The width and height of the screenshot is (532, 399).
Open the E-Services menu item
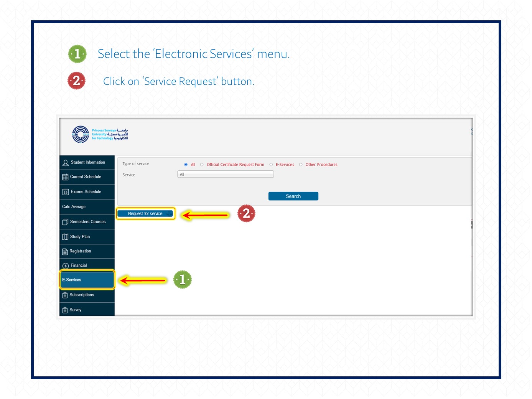[87, 280]
